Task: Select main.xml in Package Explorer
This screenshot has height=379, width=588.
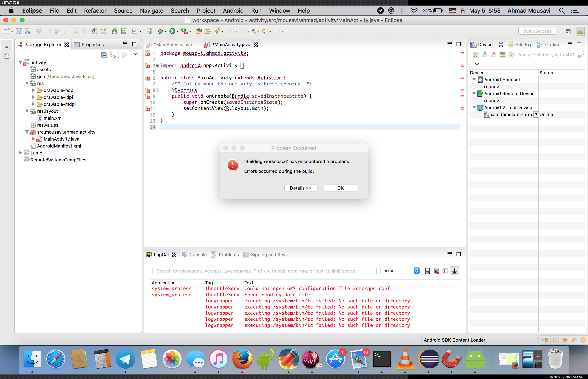Action: point(50,118)
